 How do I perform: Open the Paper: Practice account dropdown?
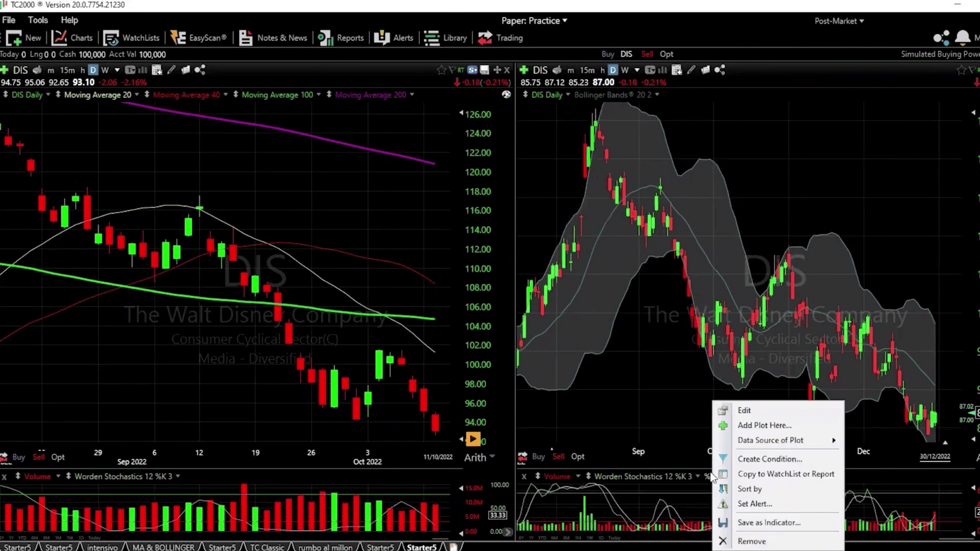(x=534, y=21)
